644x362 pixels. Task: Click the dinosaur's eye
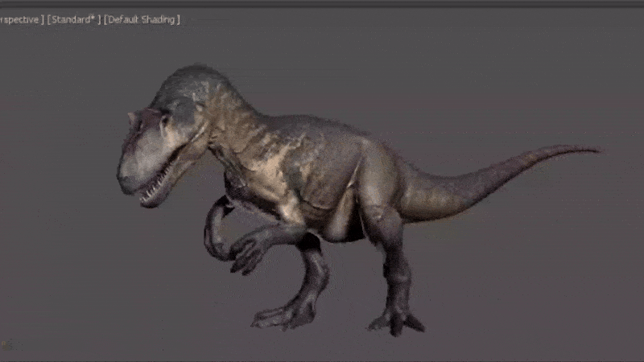tap(165, 121)
